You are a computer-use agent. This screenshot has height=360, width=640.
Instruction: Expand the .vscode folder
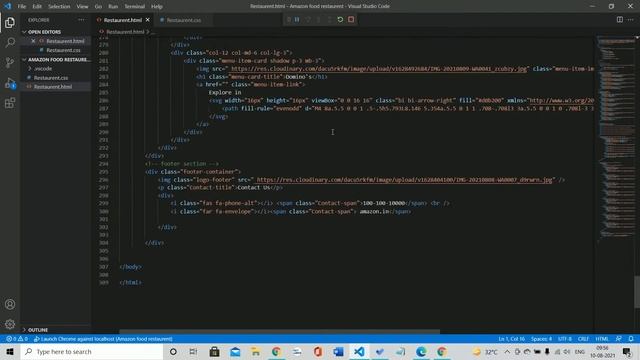tap(43, 69)
